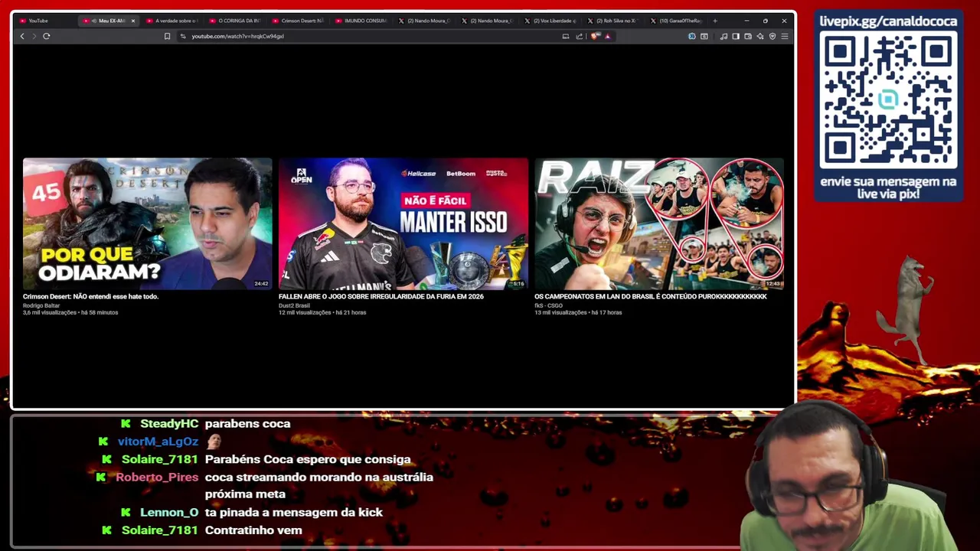This screenshot has height=551, width=980.
Task: Bookmark this page via the bookmark icon
Action: (x=167, y=36)
